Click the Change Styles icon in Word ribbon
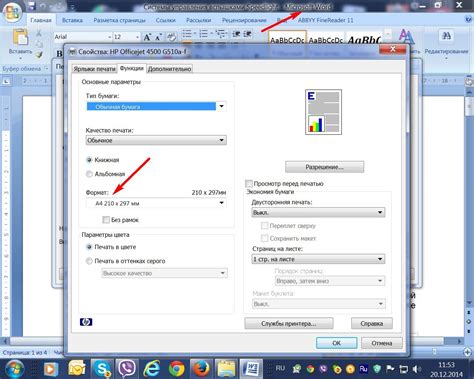The height and width of the screenshot is (379, 474). tap(406, 38)
